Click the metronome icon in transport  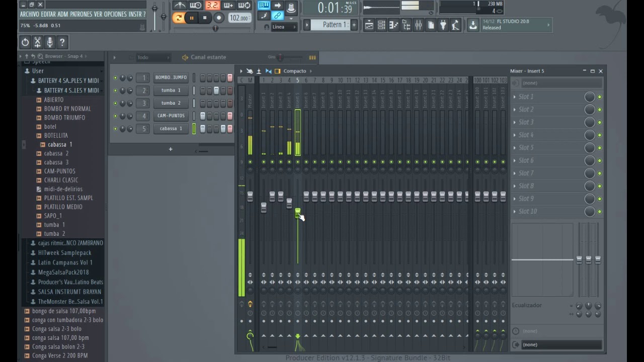pyautogui.click(x=180, y=6)
